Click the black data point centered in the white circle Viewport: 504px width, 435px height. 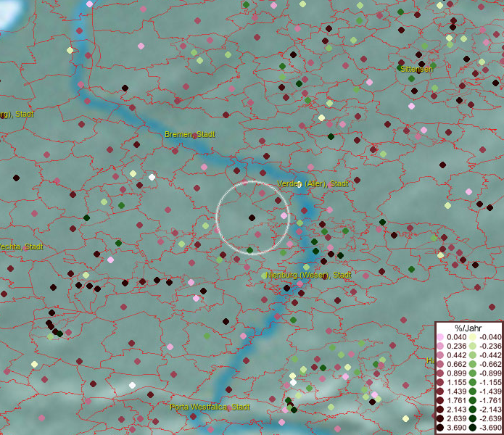pos(252,217)
